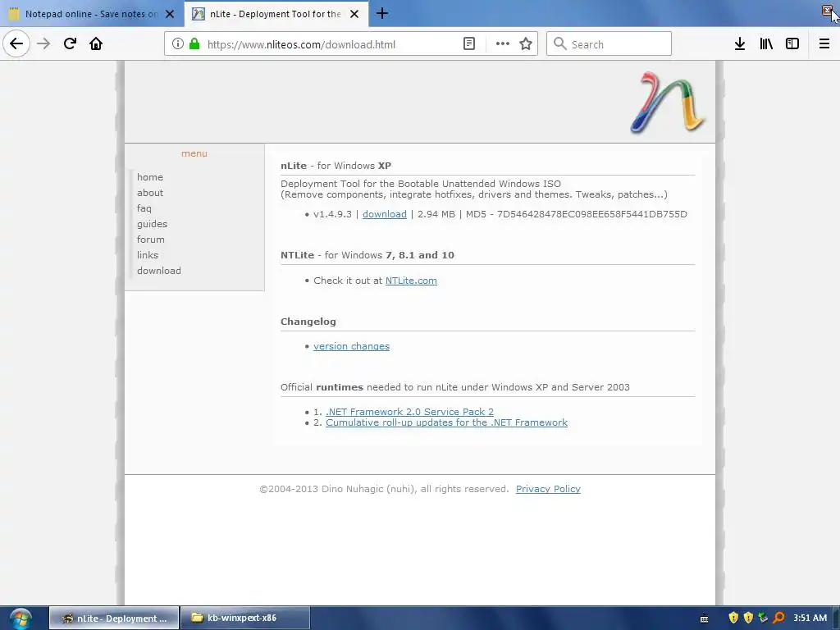The width and height of the screenshot is (840, 630).
Task: Open the library bookshelf icon
Action: (766, 44)
